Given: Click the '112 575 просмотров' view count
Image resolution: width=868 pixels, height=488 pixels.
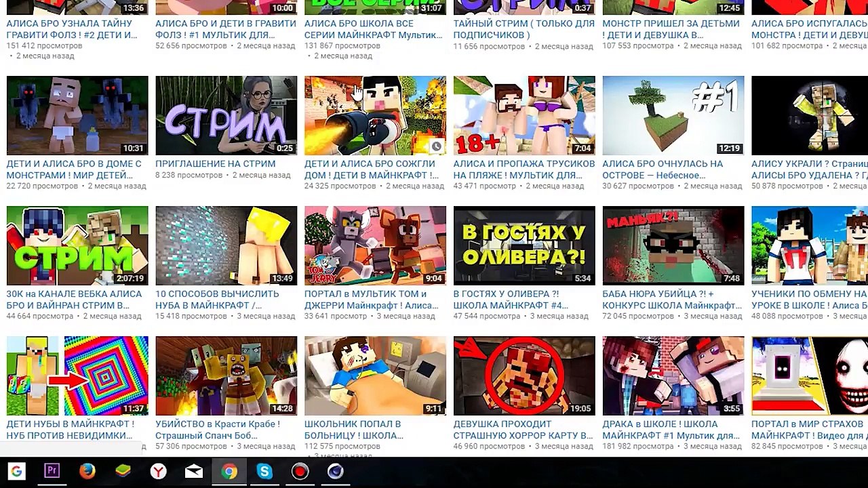Looking at the screenshot, I should coord(342,446).
